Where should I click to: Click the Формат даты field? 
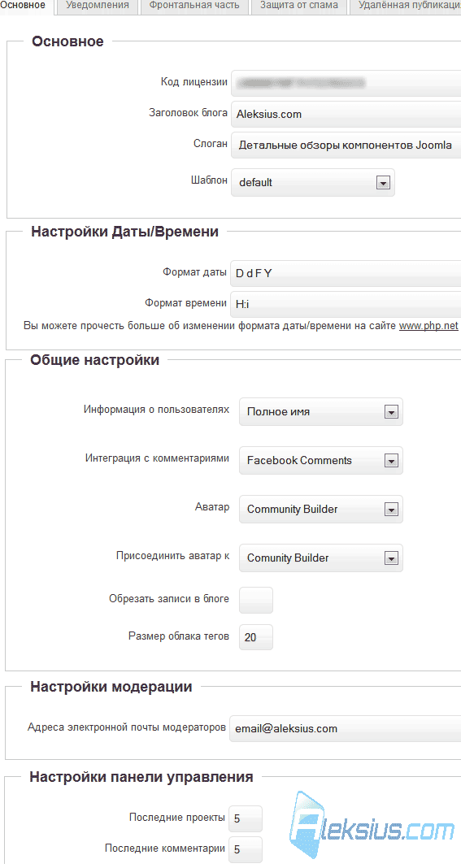tap(346, 273)
